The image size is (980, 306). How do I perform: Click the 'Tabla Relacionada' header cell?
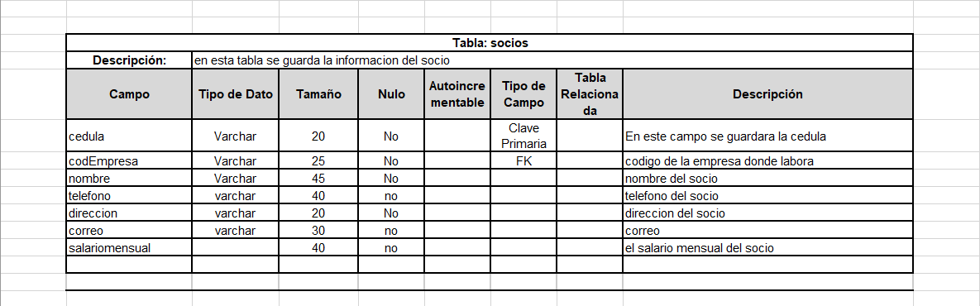[590, 94]
